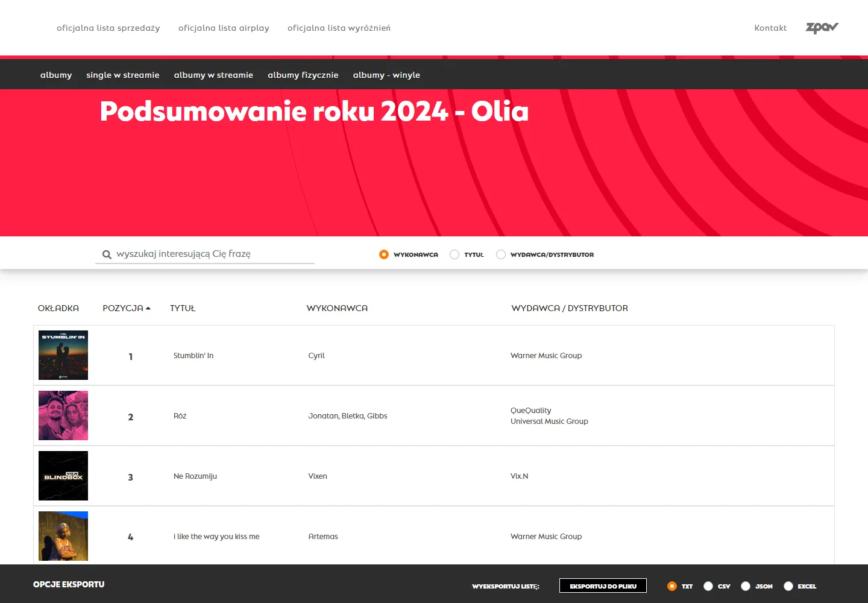
Task: Click the title Stumblin' In
Action: point(193,356)
